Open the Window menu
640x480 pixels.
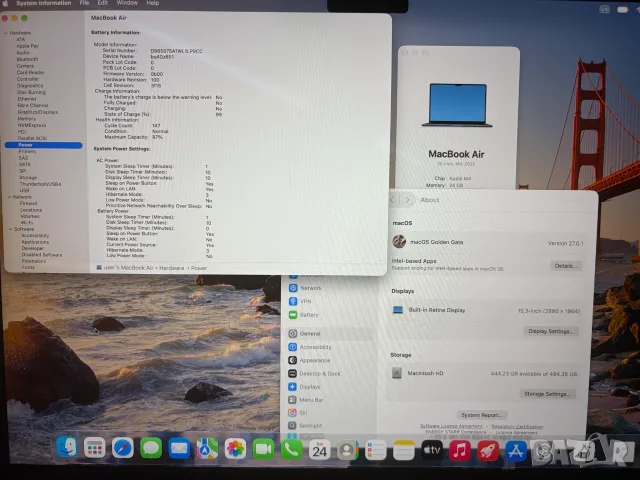tap(127, 3)
